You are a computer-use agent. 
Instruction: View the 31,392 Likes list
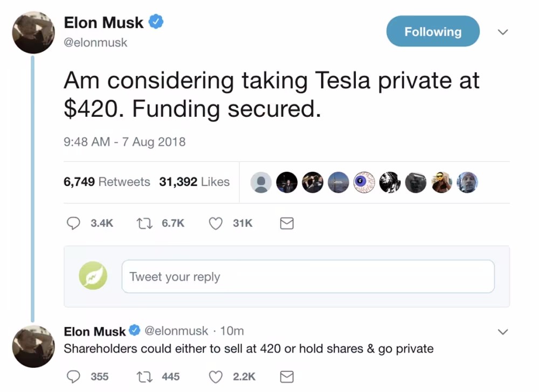194,181
